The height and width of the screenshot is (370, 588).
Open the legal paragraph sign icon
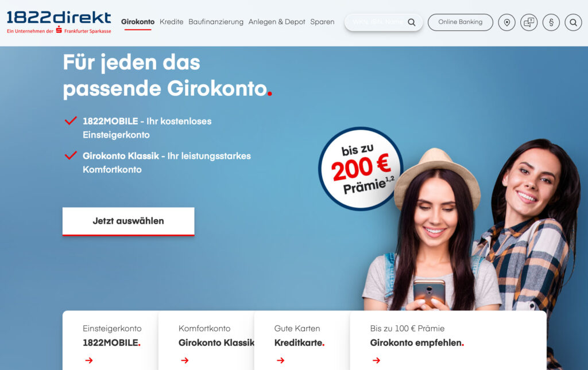click(551, 22)
